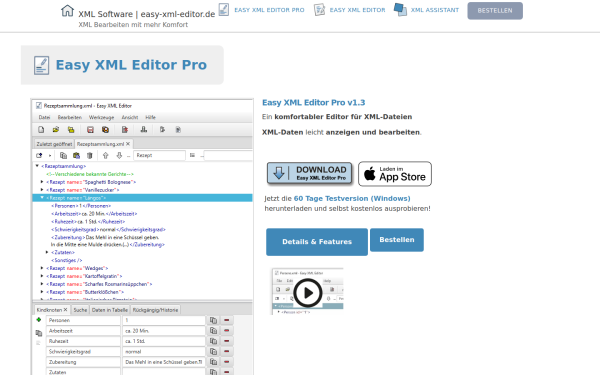600x375 pixels.
Task: Select the Rezeptsammlung.xml tab
Action: [100, 144]
